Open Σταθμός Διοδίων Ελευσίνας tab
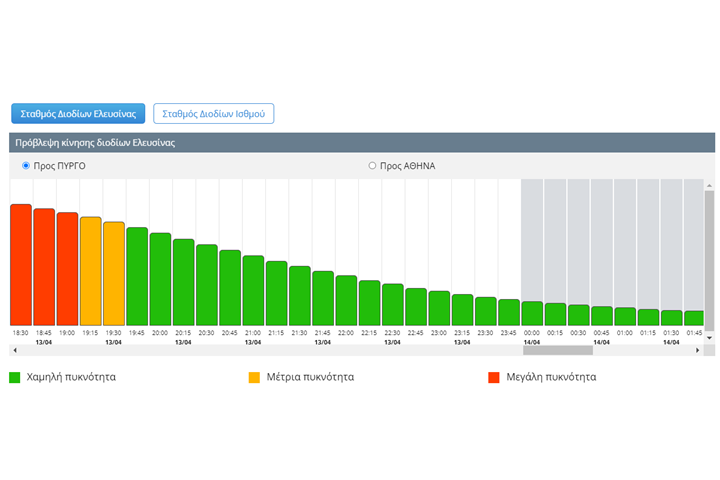 pos(78,113)
